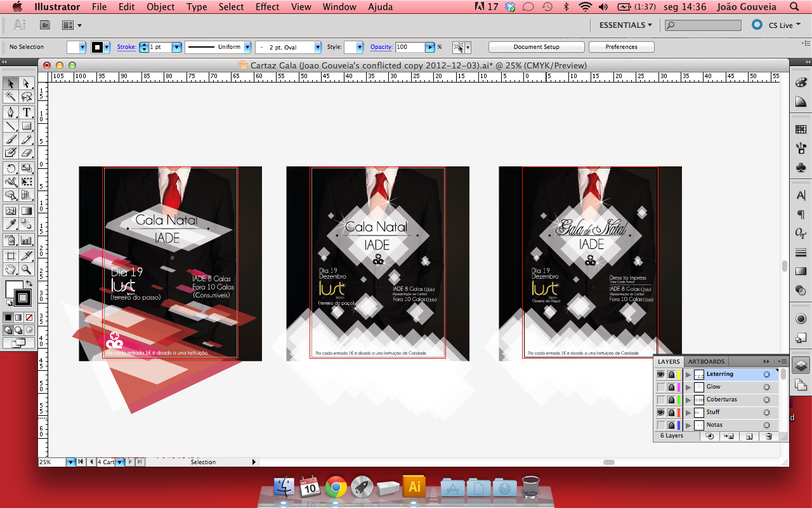Select the Eraser tool
This screenshot has width=812, height=508.
(27, 152)
